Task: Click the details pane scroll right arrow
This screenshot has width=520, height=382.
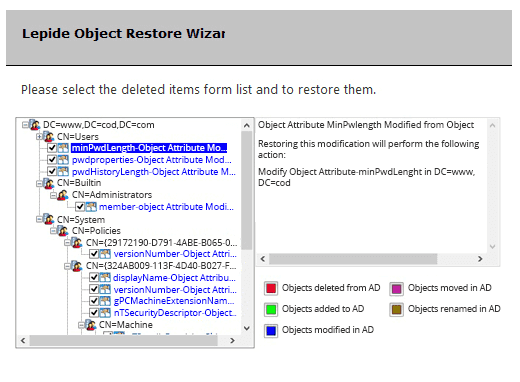Action: (480, 259)
